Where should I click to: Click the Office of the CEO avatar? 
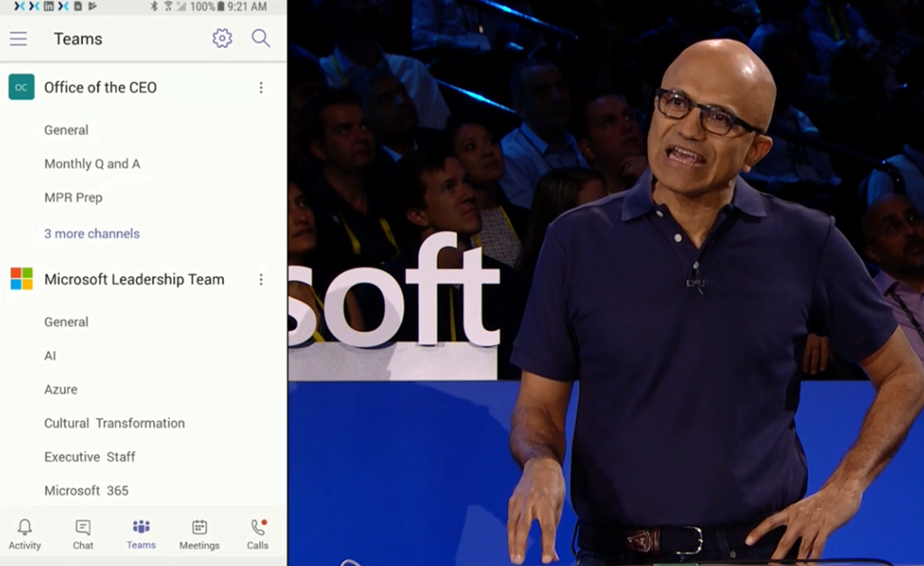[x=22, y=88]
